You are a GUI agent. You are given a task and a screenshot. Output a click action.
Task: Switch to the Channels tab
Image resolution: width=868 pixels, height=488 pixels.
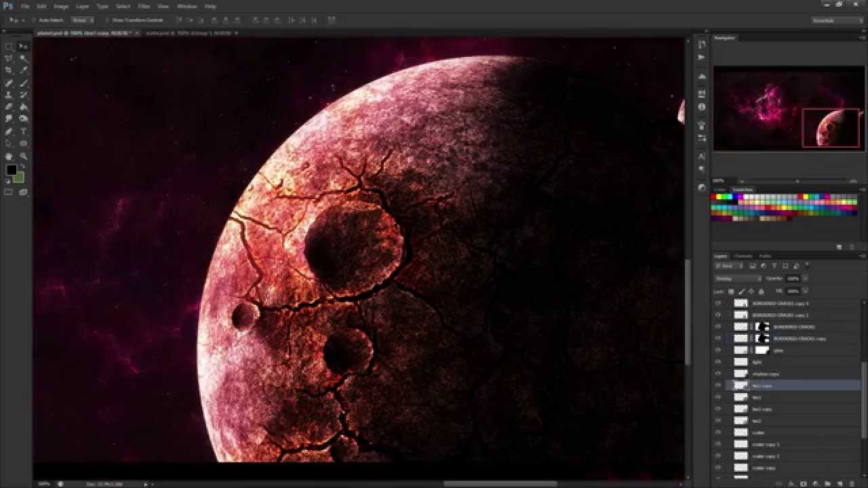click(x=743, y=256)
